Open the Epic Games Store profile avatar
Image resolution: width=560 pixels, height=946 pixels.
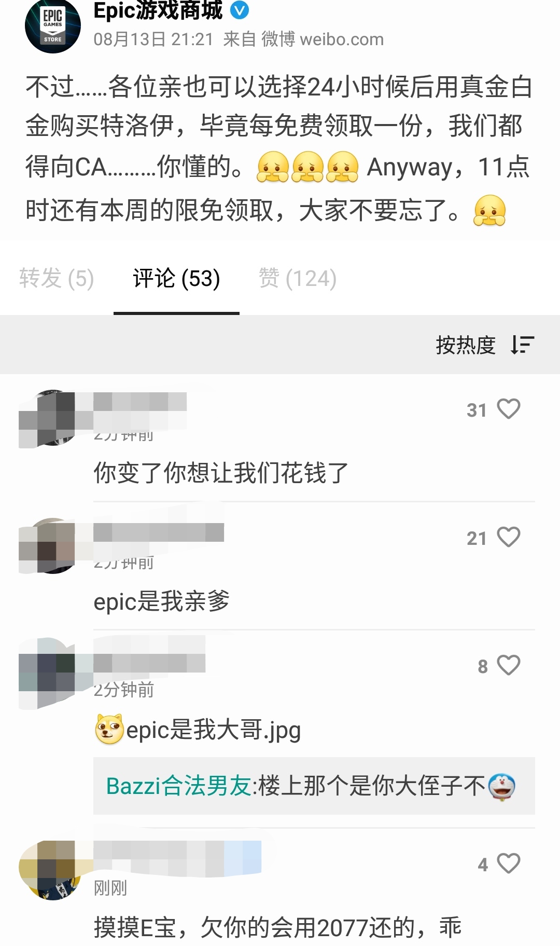pyautogui.click(x=52, y=26)
